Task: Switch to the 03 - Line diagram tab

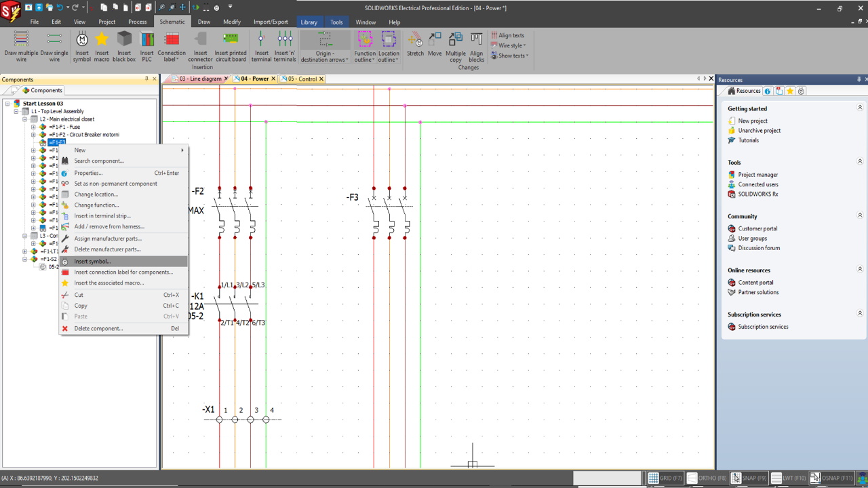Action: tap(200, 79)
